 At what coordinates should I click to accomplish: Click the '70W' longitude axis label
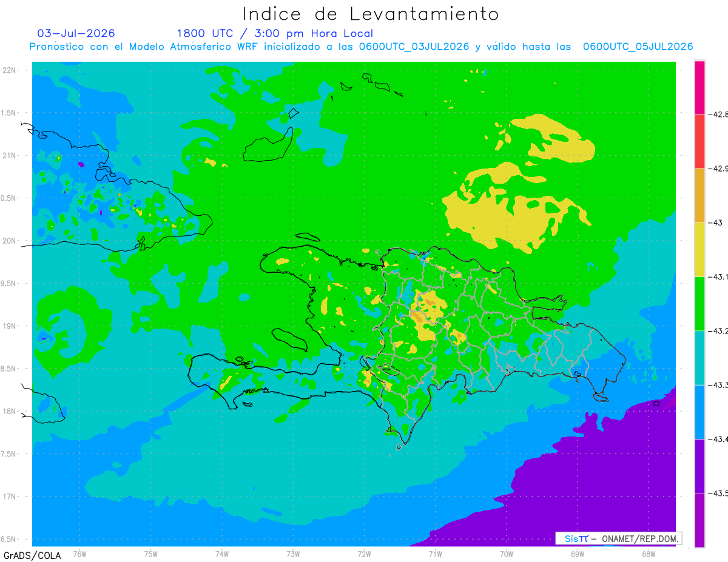[507, 554]
